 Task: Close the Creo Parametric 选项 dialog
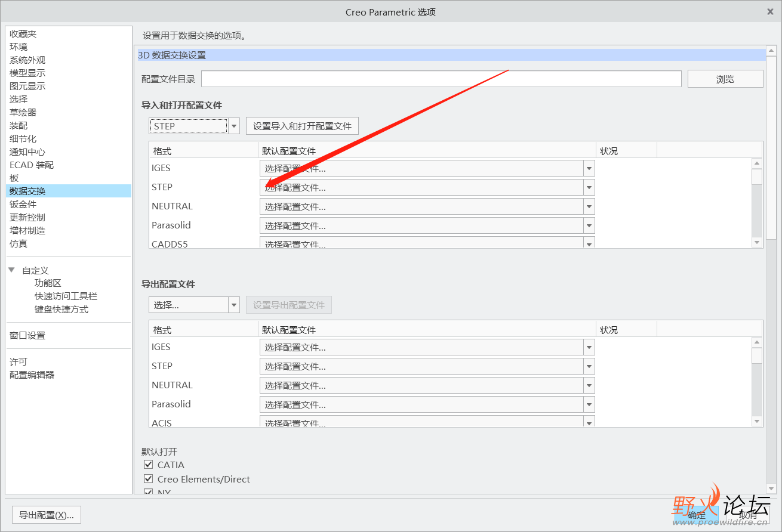(770, 11)
